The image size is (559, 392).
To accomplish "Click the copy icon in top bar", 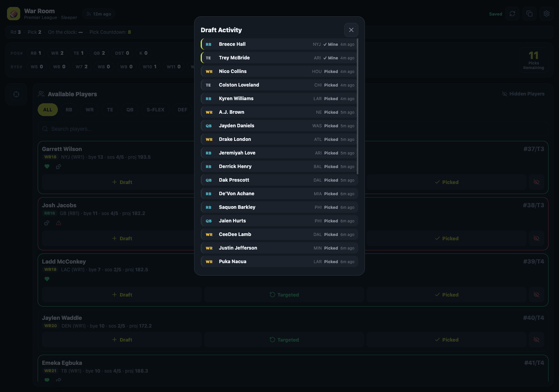I will (x=529, y=14).
